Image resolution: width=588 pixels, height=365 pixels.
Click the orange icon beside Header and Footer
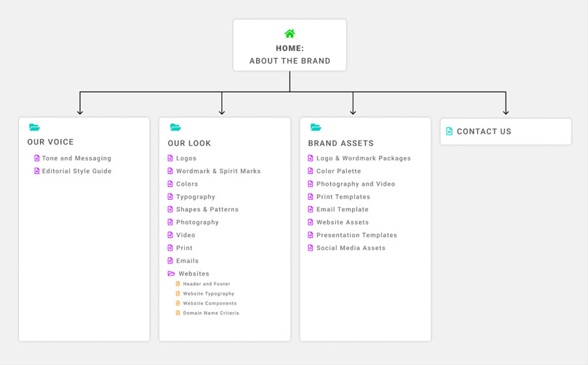pyautogui.click(x=178, y=284)
